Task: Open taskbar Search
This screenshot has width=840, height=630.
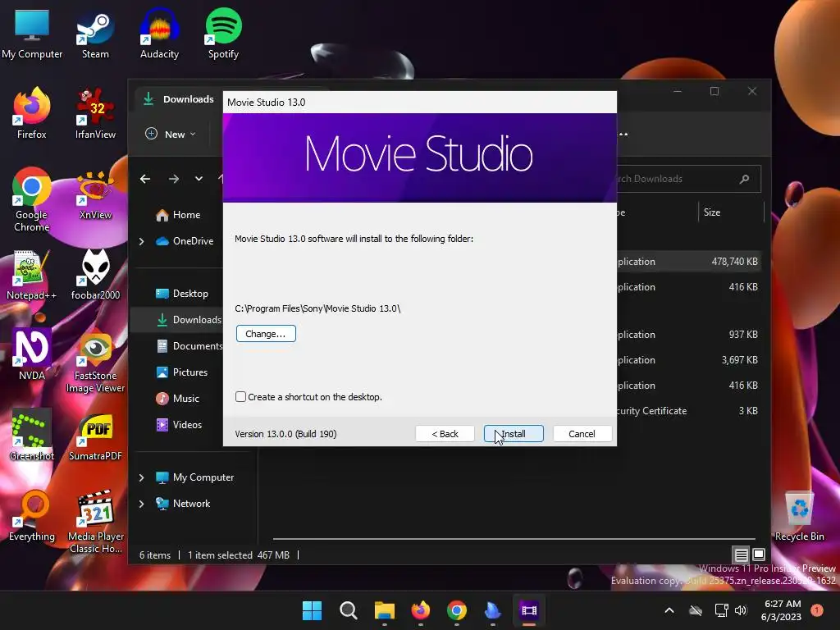Action: [x=348, y=610]
